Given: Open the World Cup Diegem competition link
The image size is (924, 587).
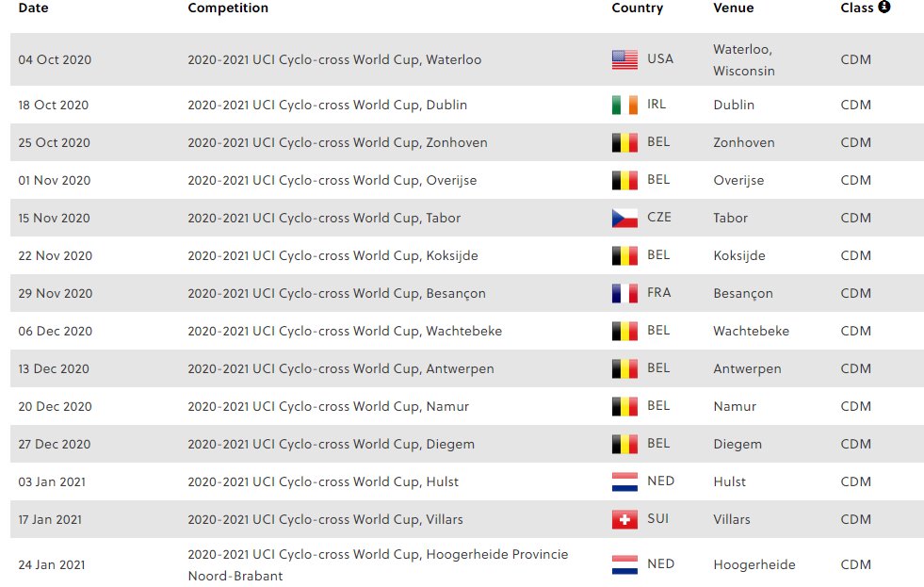Looking at the screenshot, I should [331, 444].
